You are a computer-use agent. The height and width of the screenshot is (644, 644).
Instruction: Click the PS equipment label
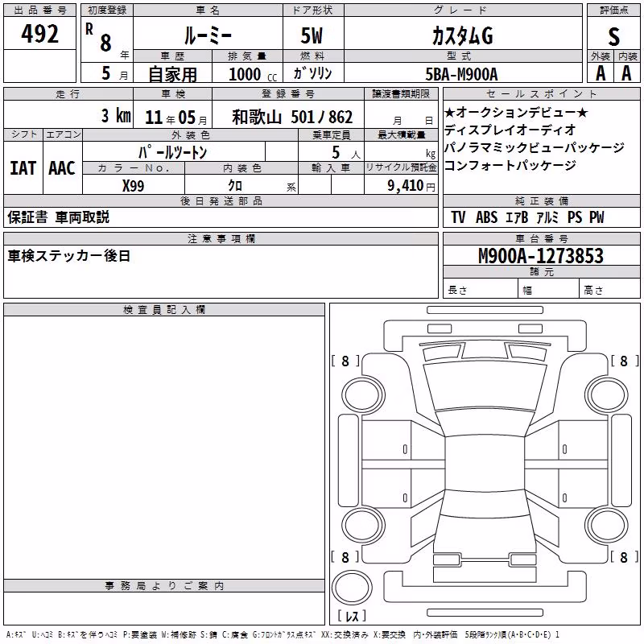(575, 217)
